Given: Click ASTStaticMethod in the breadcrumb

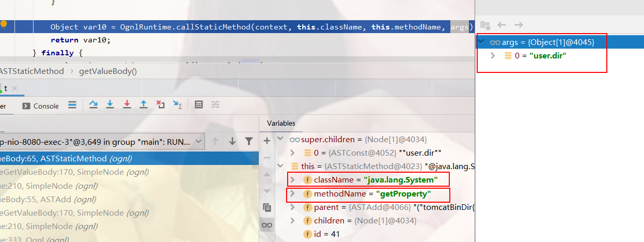Looking at the screenshot, I should [x=31, y=71].
